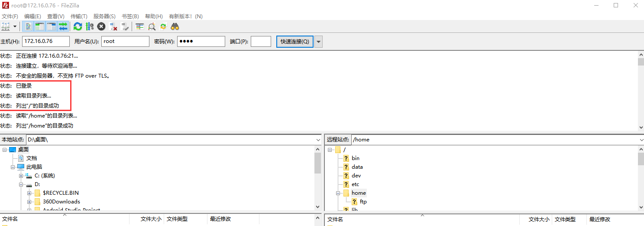Select the etc folder in remote tree
Viewport: 644px width, 226px height.
point(355,184)
